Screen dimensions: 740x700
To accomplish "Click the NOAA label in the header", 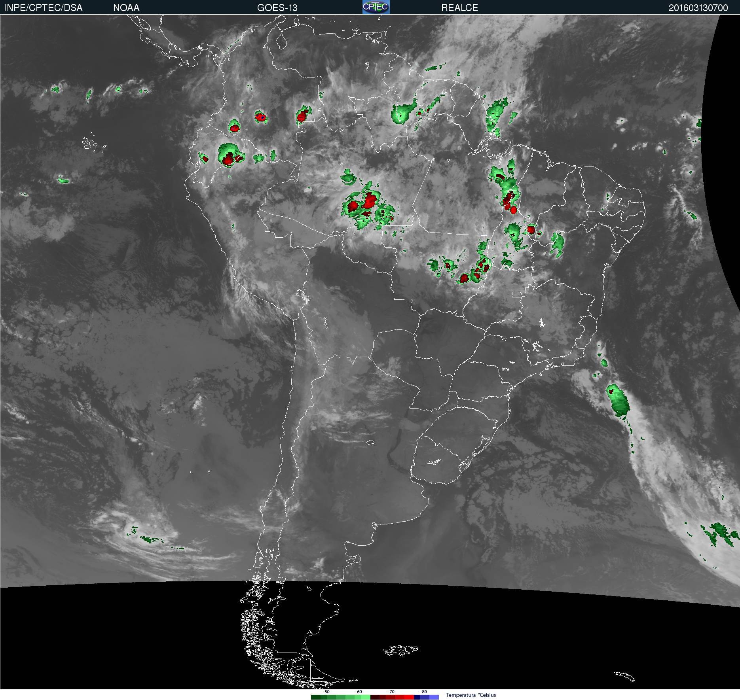I will pos(126,8).
